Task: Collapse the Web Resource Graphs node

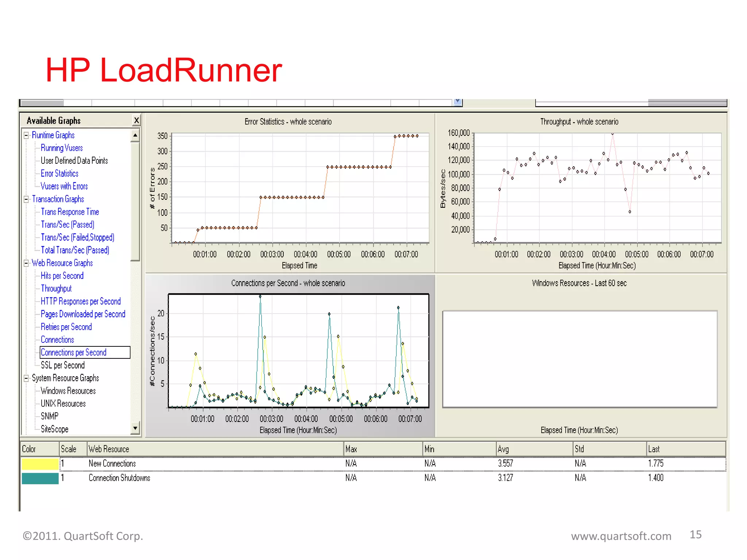Action: tap(26, 263)
